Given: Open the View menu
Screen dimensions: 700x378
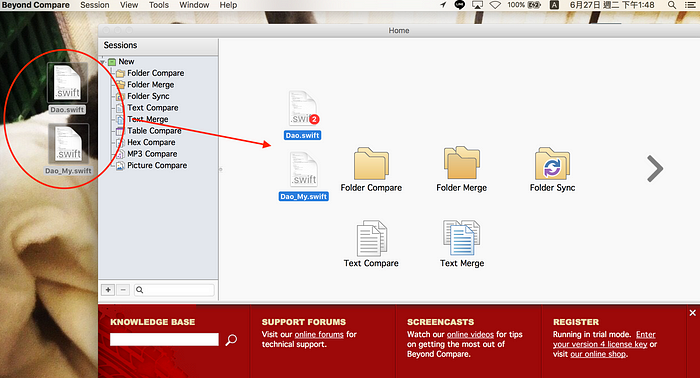Looking at the screenshot, I should [129, 5].
